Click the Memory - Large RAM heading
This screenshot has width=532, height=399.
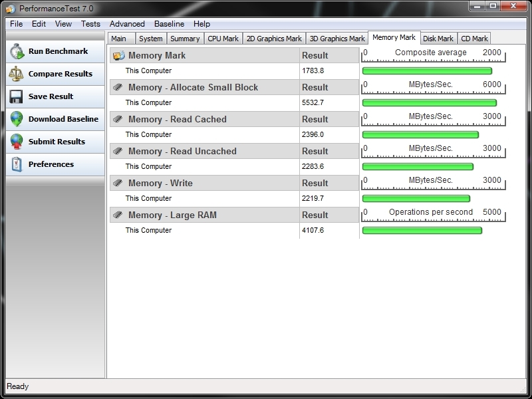click(172, 215)
